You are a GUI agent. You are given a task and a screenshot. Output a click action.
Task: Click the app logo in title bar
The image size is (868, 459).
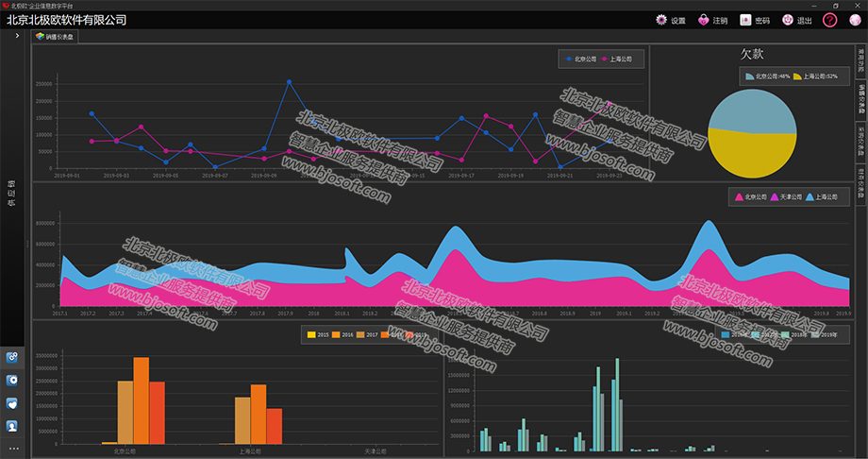(6, 5)
